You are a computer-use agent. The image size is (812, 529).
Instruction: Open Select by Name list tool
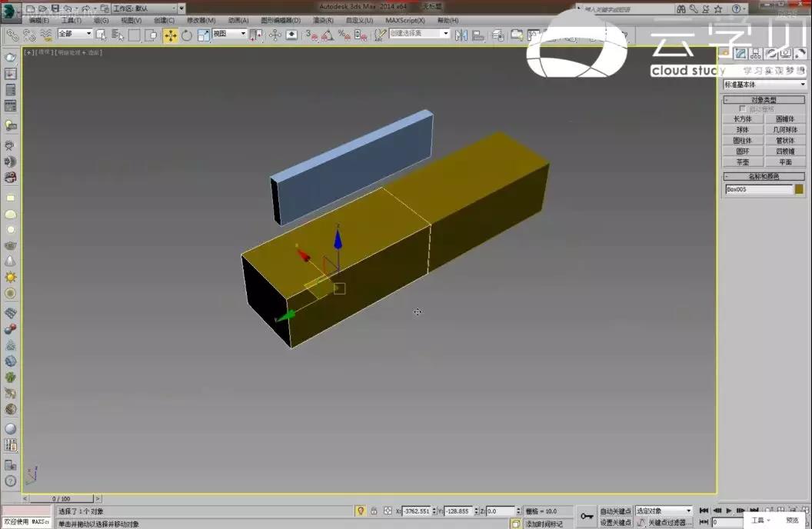coord(118,35)
